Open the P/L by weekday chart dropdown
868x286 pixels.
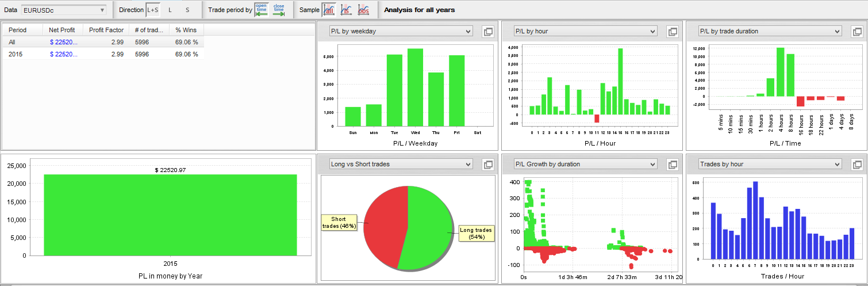(400, 31)
